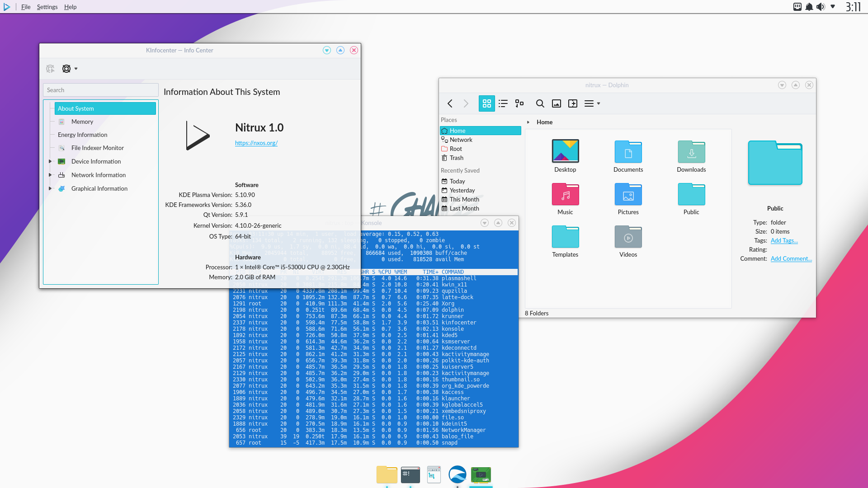Select Network Information label
Viewport: 868px width, 488px height.
coord(98,175)
